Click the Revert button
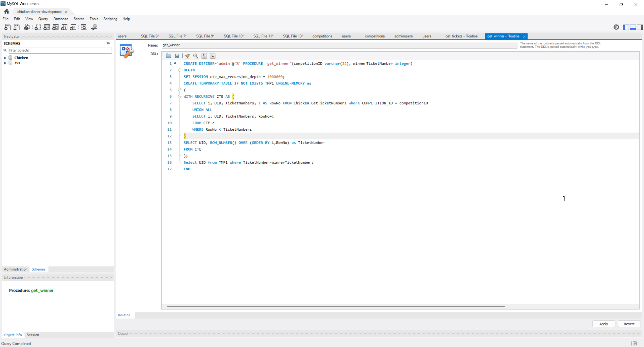644x347 pixels. (x=629, y=324)
